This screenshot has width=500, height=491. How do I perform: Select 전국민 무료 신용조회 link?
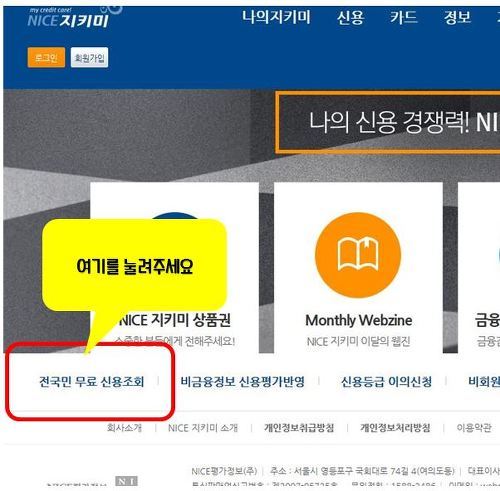(92, 382)
